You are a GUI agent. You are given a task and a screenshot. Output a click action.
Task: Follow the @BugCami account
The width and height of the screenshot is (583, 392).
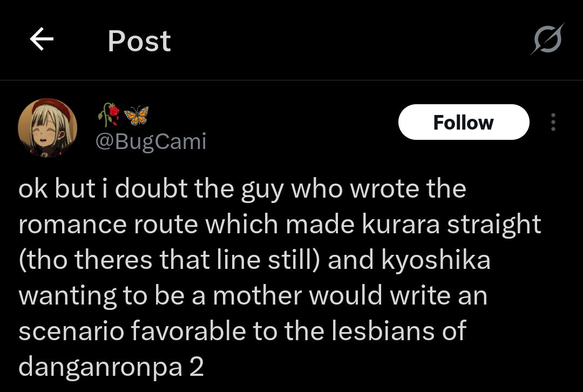click(x=464, y=122)
